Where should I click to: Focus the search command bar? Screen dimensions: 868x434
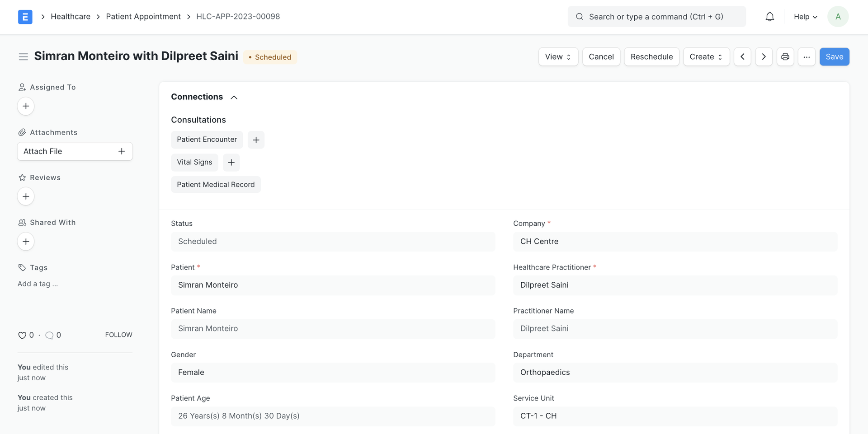[x=656, y=17]
